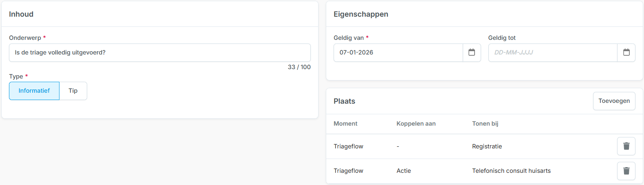
Task: Click the Inhoud panel heading
Action: [21, 14]
